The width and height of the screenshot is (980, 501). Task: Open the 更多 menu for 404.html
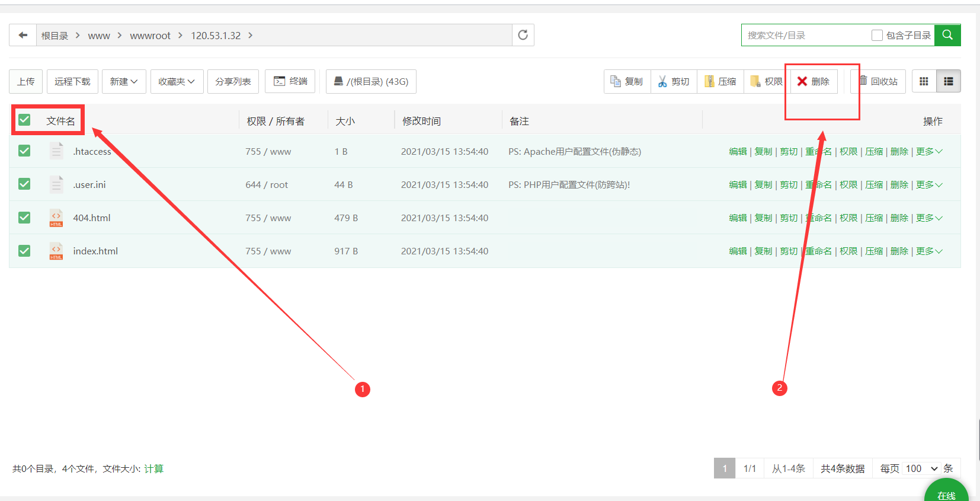click(929, 218)
